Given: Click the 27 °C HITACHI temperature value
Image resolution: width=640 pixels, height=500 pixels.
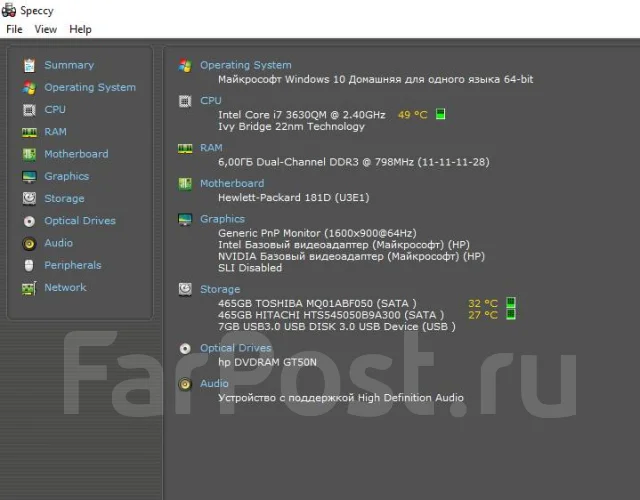Looking at the screenshot, I should point(483,315).
